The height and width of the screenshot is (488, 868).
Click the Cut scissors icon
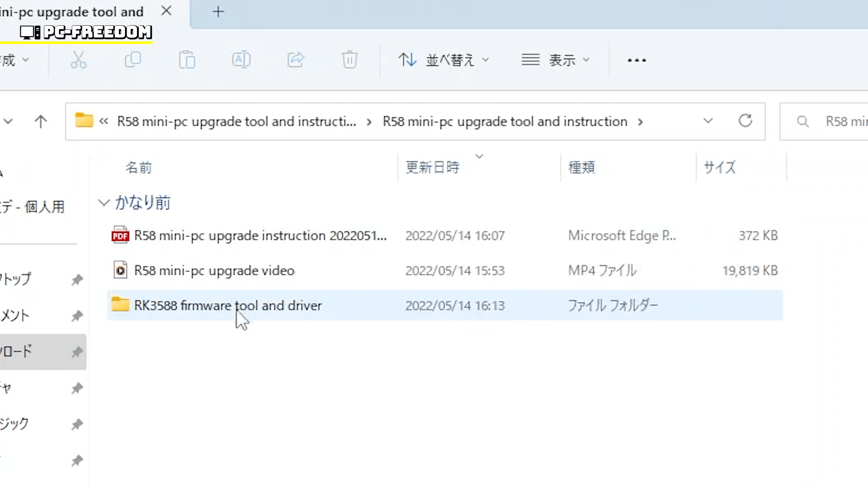pyautogui.click(x=78, y=60)
